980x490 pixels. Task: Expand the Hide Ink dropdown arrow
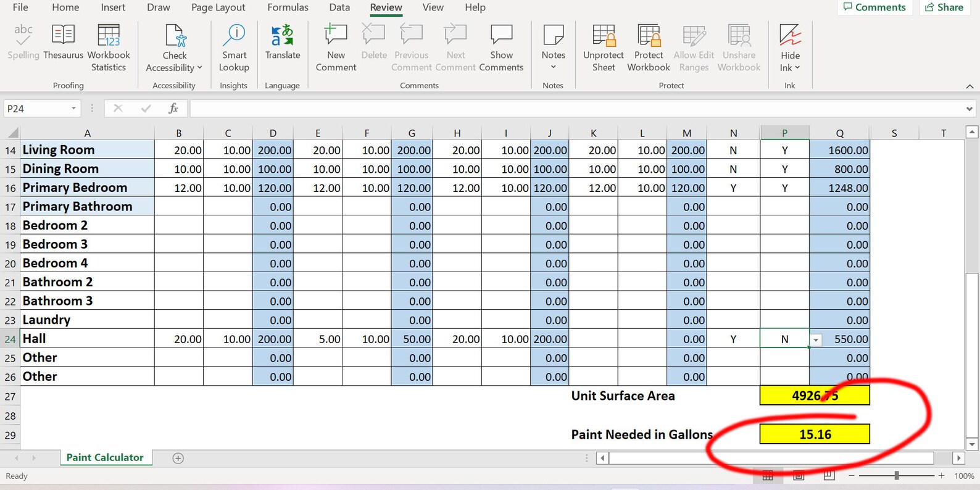[x=797, y=68]
